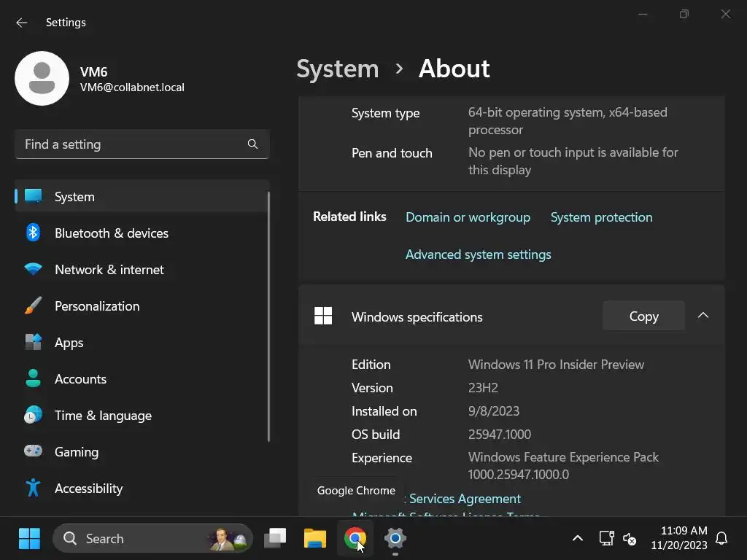Click the Network Wi-Fi icon in sidebar

[33, 270]
